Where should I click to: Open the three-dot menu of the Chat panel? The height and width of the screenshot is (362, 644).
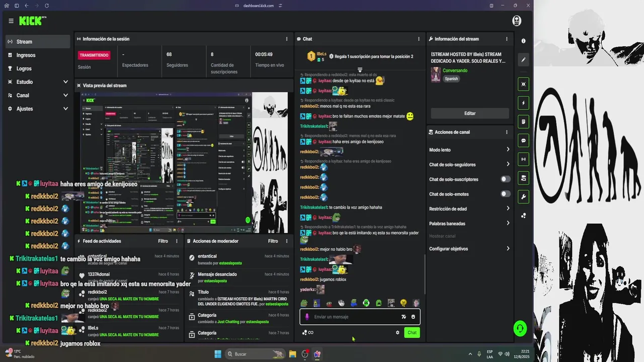tap(419, 39)
